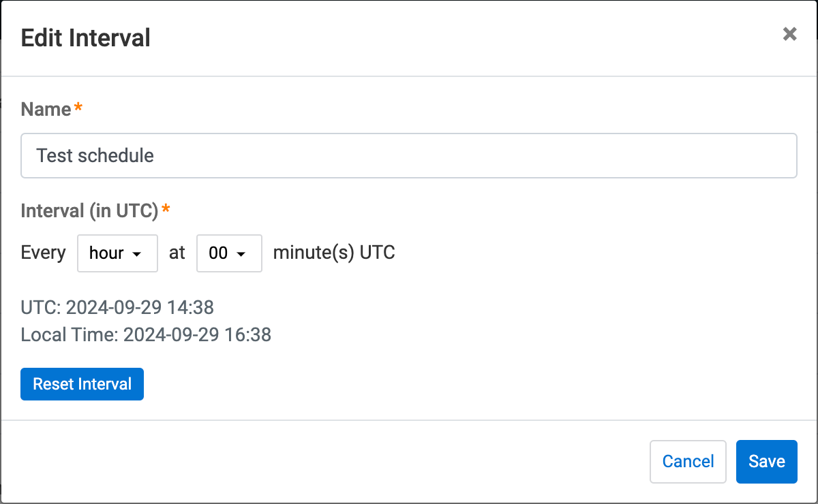The height and width of the screenshot is (504, 818).
Task: Click the "Every" text before the dropdown
Action: pos(43,253)
